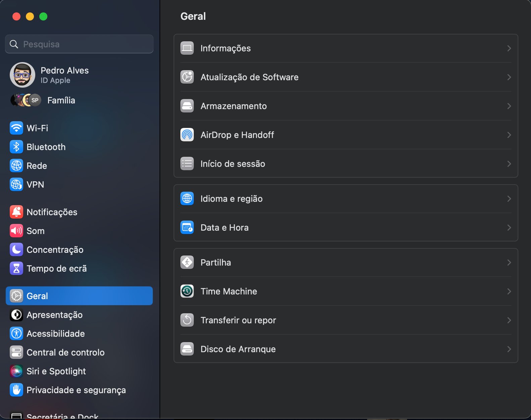Go to Concentração settings

tap(79, 249)
